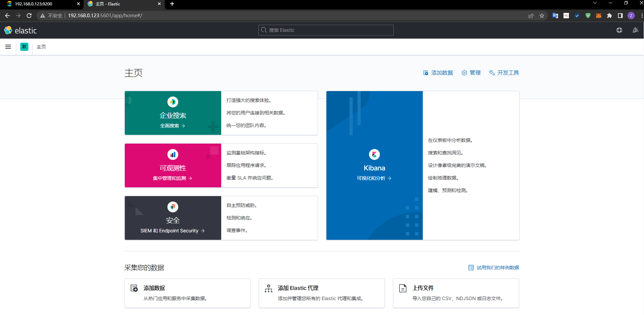The height and width of the screenshot is (315, 644).
Task: Click text 监测基础架构指标。
Action: tap(247, 153)
